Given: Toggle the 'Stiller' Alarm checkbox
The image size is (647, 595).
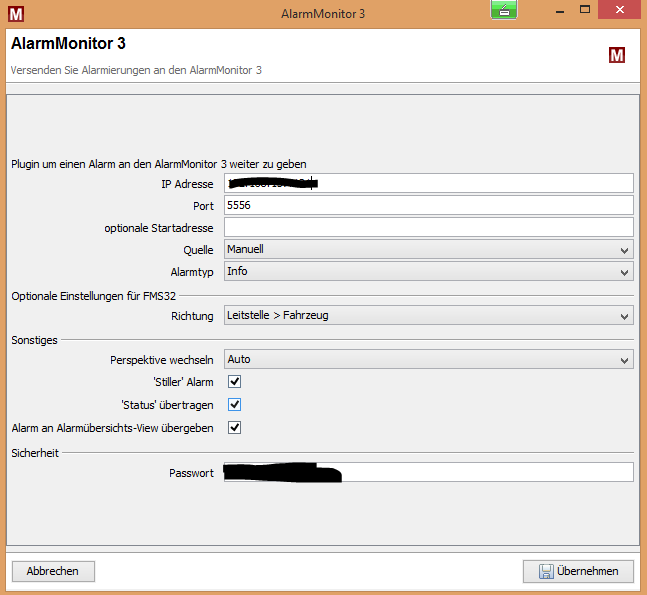Looking at the screenshot, I should [235, 382].
